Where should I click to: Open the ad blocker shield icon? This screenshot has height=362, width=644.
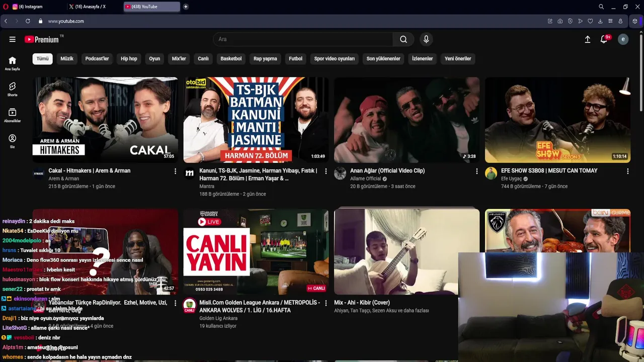pos(570,21)
